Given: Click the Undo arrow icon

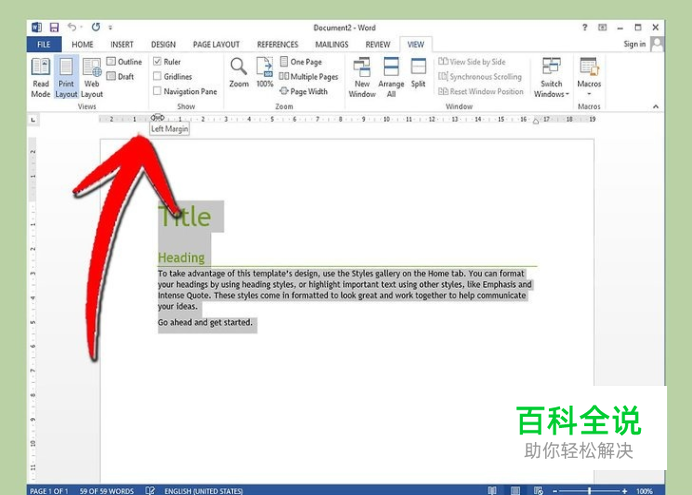Looking at the screenshot, I should (x=72, y=27).
